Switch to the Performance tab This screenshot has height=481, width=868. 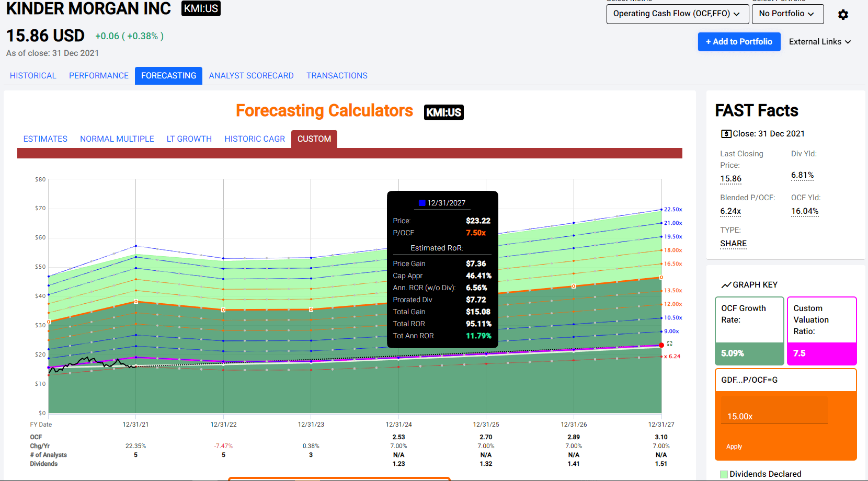click(99, 76)
